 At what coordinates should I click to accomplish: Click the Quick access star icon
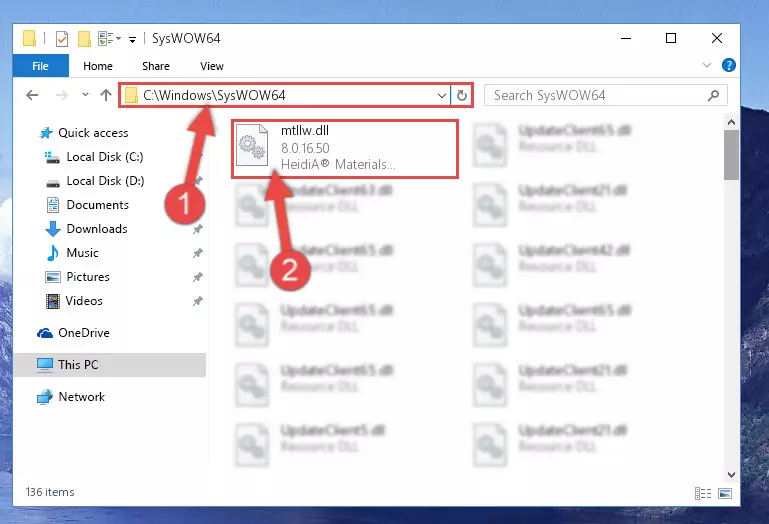pos(46,133)
